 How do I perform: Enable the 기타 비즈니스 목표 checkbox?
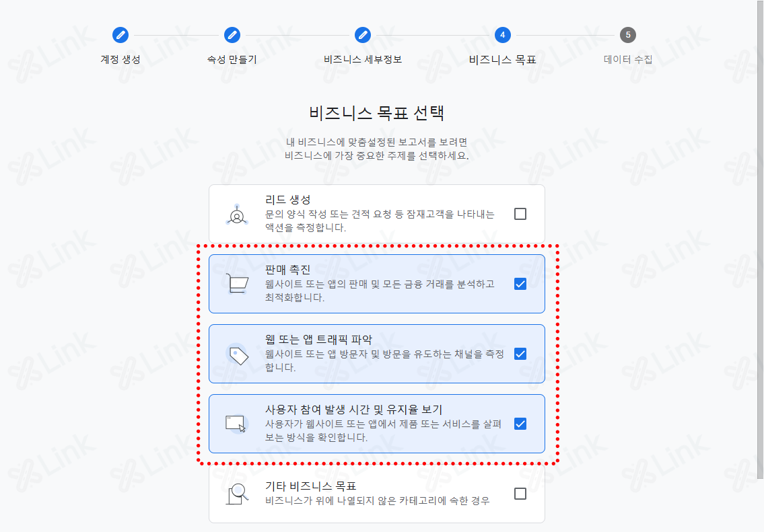[x=520, y=494]
